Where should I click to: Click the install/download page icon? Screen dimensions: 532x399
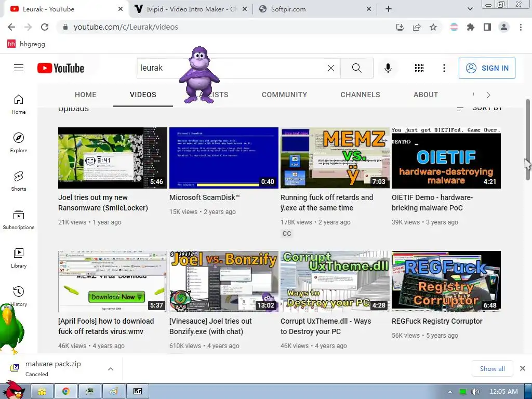tap(400, 27)
